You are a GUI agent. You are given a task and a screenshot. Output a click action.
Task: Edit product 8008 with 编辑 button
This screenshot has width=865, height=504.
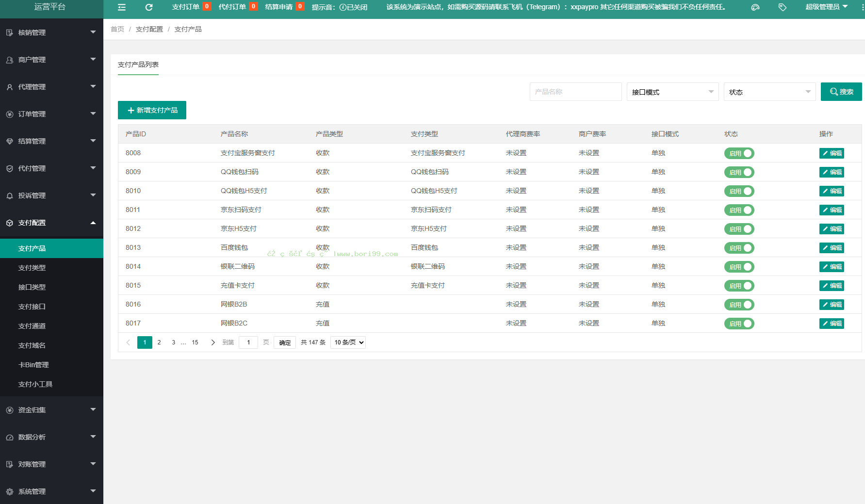coord(832,153)
